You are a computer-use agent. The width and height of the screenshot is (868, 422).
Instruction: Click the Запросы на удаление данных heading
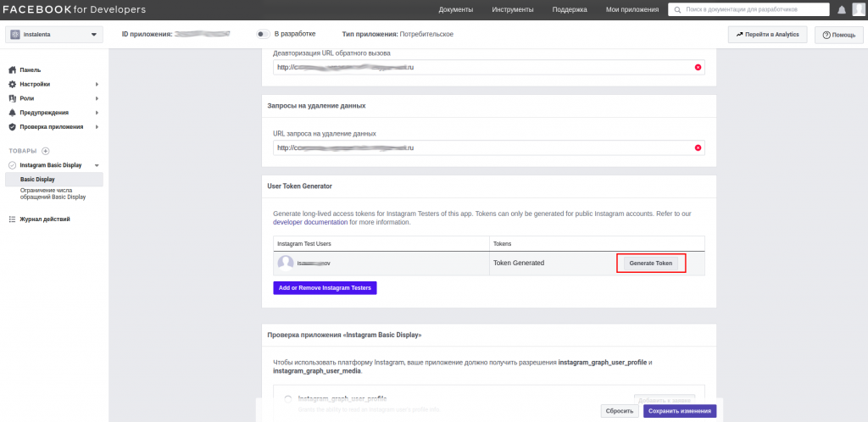pyautogui.click(x=316, y=106)
